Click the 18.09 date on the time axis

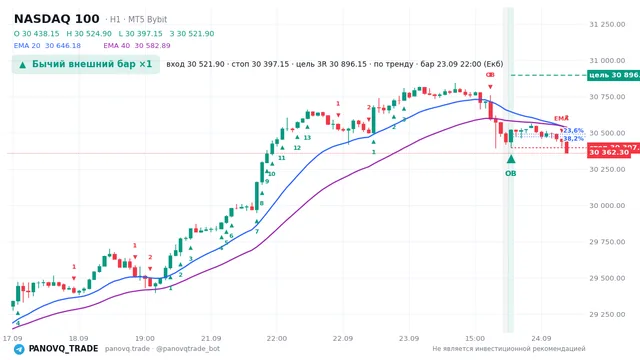pyautogui.click(x=78, y=338)
